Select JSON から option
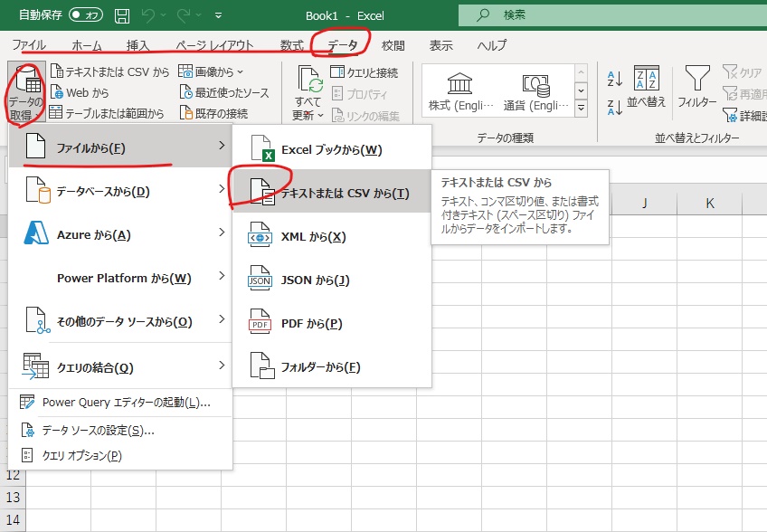 coord(332,280)
